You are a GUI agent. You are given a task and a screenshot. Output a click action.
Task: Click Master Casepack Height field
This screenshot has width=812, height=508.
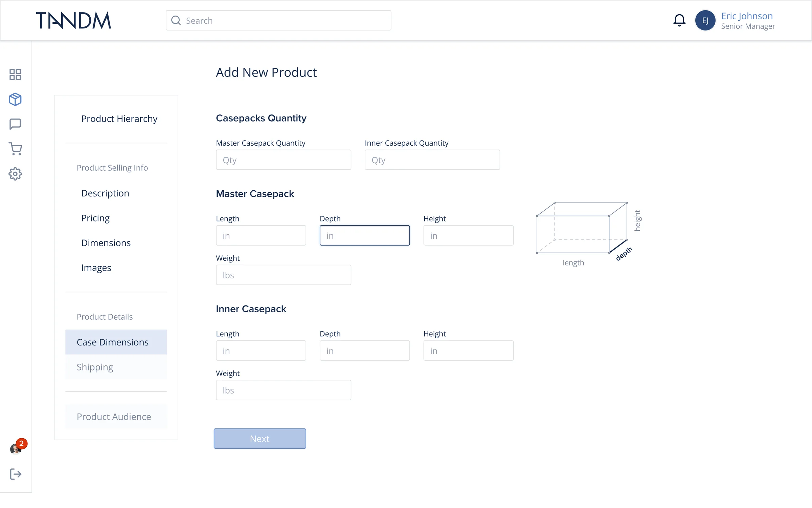pos(469,235)
